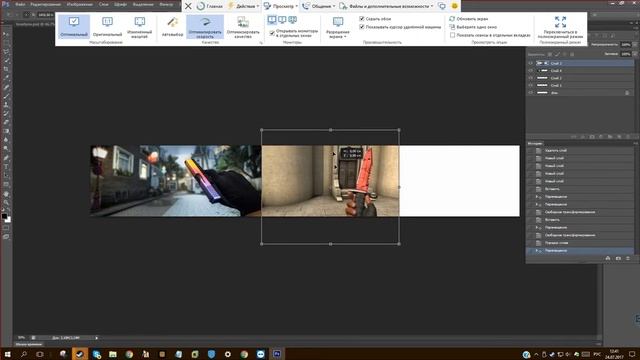The width and height of the screenshot is (640, 360).
Task: Set history brush source for Порядок слоев state
Action: (531, 243)
